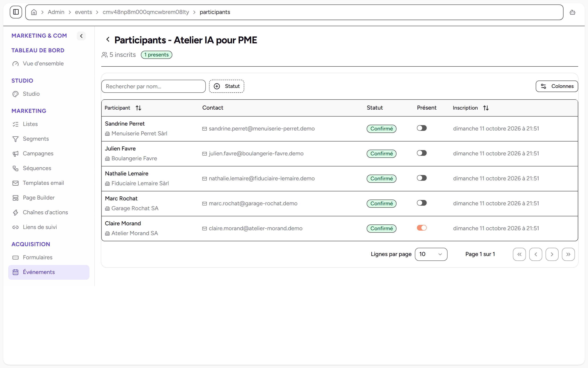
Task: Open Page Builder in the sidebar
Action: [49, 198]
